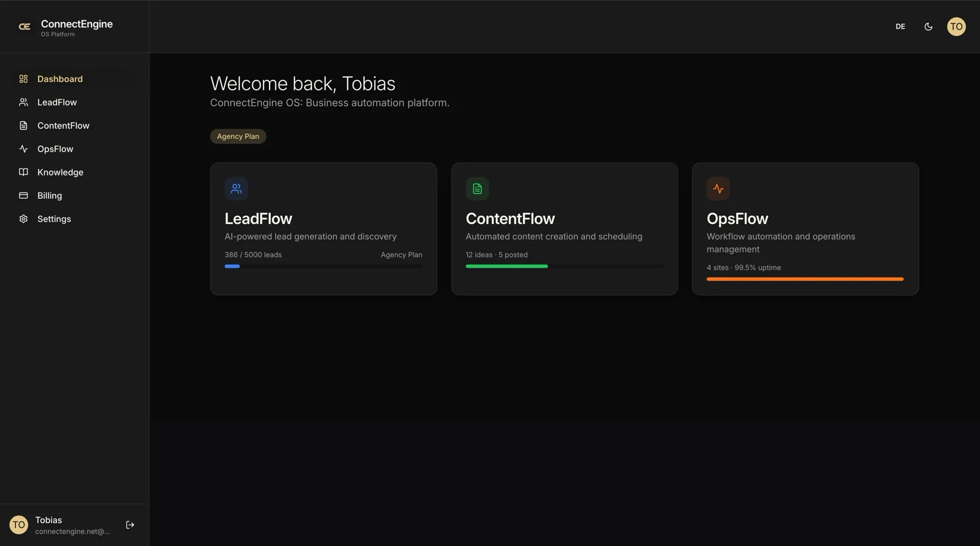Open the TO avatar menu in header

956,27
